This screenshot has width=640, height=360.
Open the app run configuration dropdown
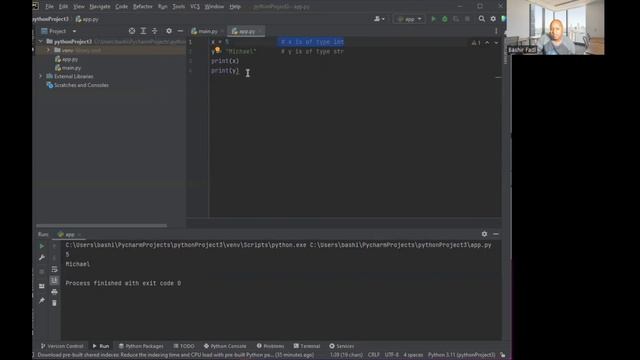[409, 19]
